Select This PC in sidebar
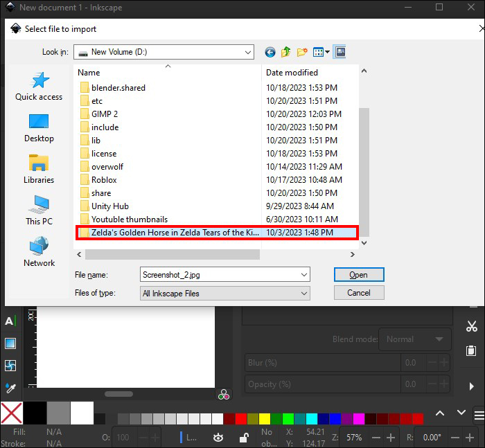485x448 pixels. tap(39, 210)
